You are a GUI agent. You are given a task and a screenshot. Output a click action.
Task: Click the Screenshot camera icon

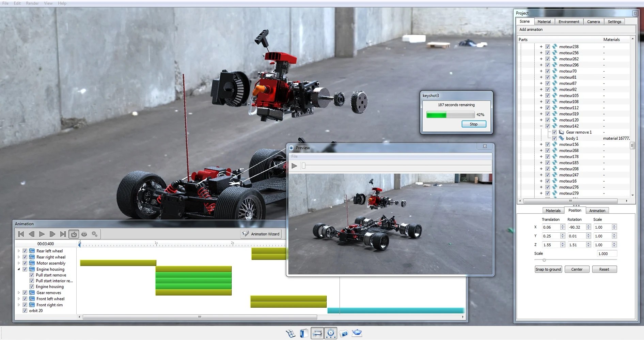point(344,334)
